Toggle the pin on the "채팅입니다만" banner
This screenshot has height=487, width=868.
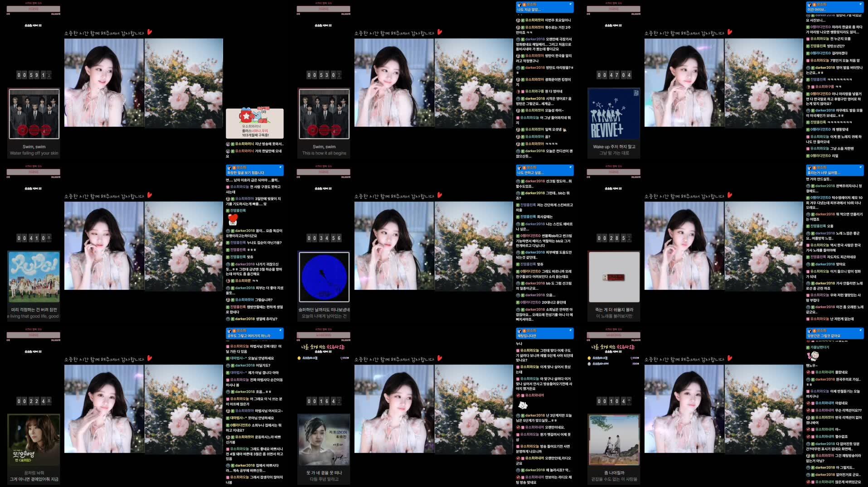coord(570,331)
